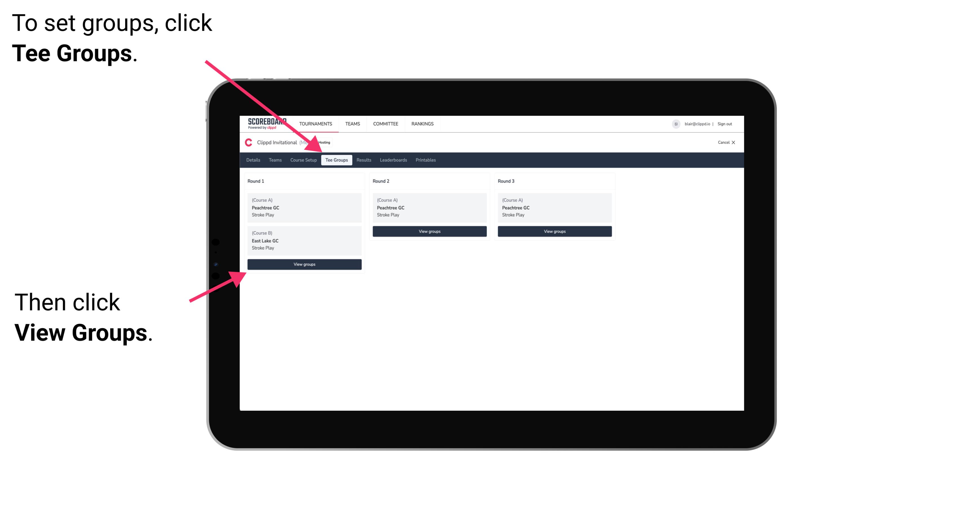
Task: Select the Results tab
Action: tap(363, 160)
